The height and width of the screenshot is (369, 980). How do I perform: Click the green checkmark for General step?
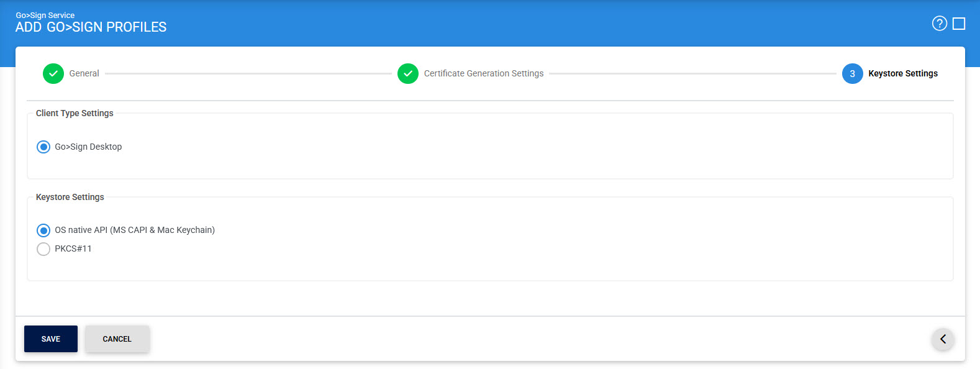tap(53, 73)
